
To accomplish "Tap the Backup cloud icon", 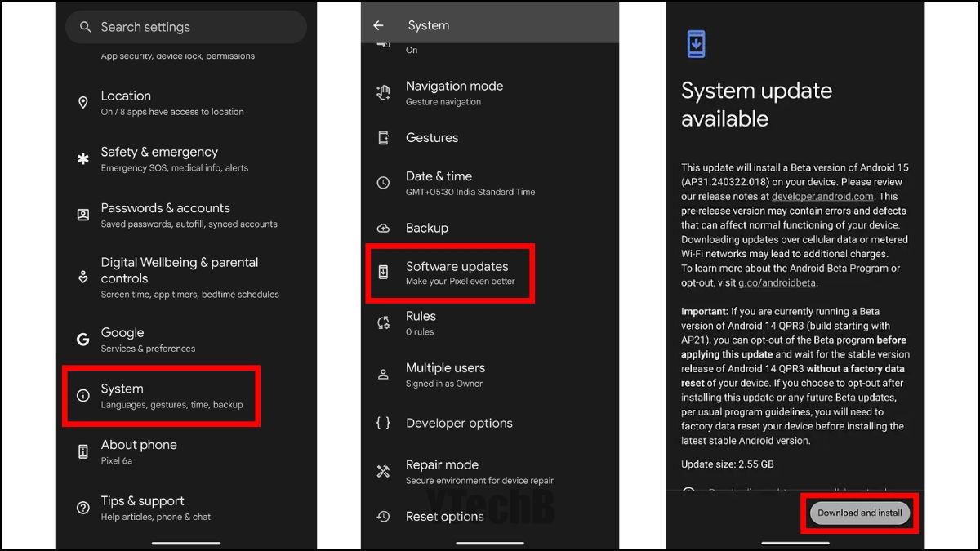I will click(384, 228).
